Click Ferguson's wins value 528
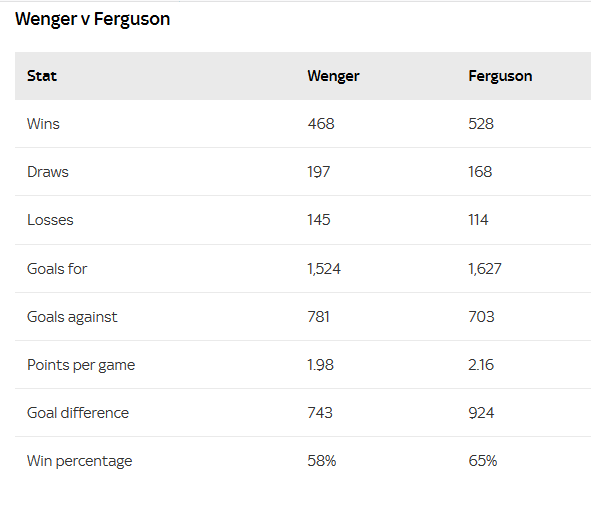Image resolution: width=606 pixels, height=505 pixels. pos(481,124)
